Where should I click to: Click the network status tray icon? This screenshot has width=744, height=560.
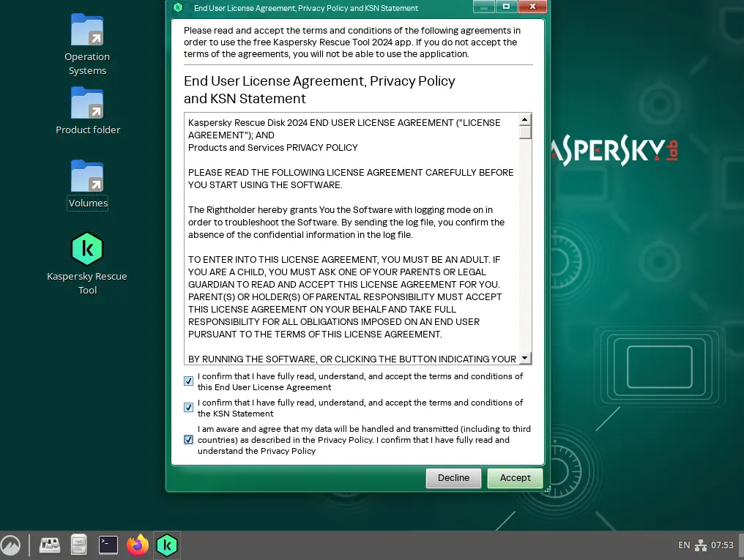click(x=701, y=545)
